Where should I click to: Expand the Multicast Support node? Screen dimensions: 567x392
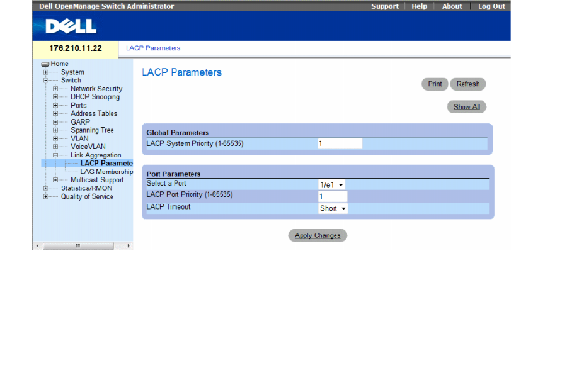[x=55, y=180]
